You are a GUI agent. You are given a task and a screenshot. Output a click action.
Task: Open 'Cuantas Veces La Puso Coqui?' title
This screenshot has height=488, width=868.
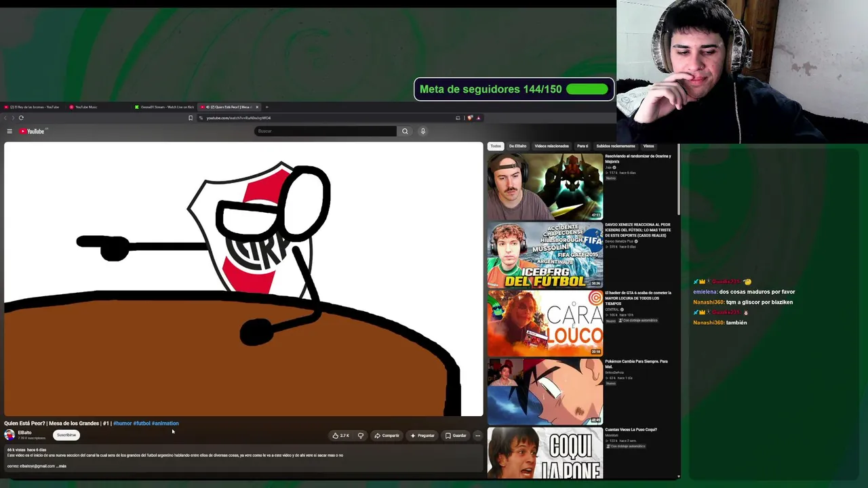(631, 430)
